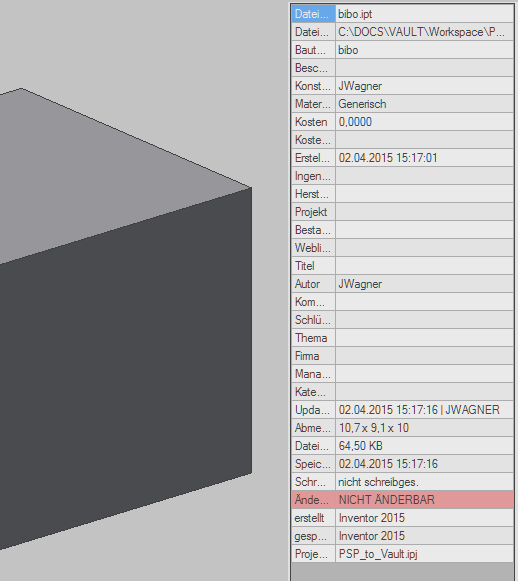
Task: Click the empty Titel value field
Action: [424, 266]
